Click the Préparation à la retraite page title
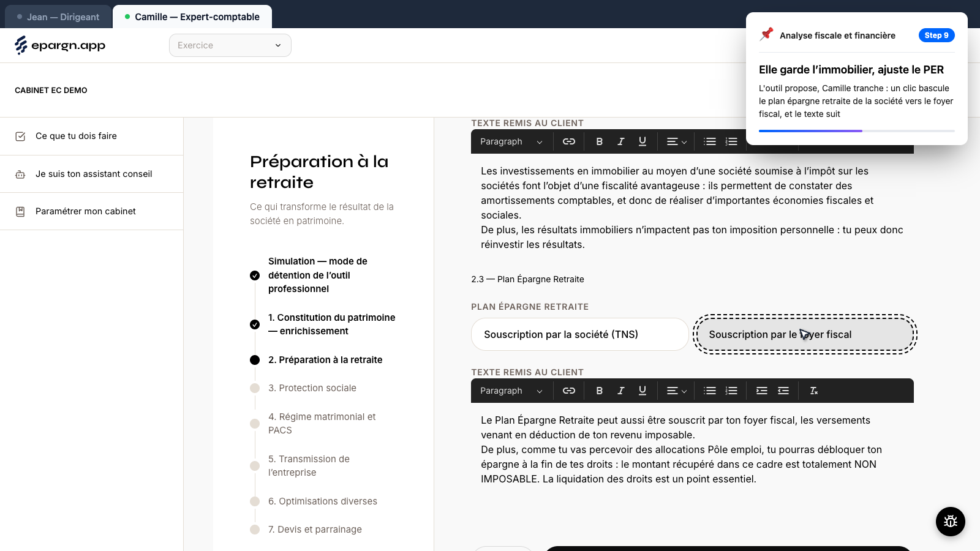Viewport: 980px width, 551px height. click(x=319, y=172)
